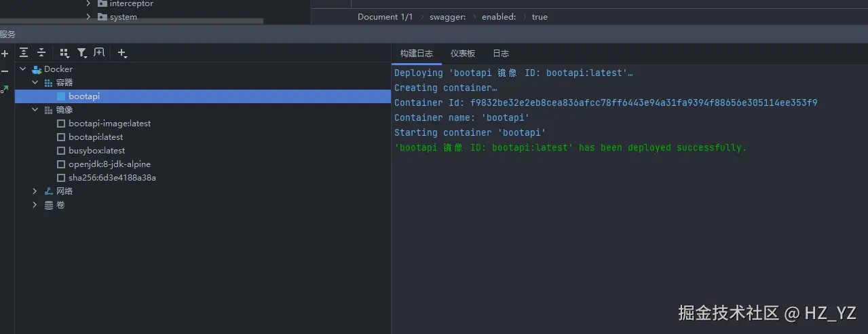The height and width of the screenshot is (334, 868).
Task: Select the bootapi container row
Action: point(203,96)
